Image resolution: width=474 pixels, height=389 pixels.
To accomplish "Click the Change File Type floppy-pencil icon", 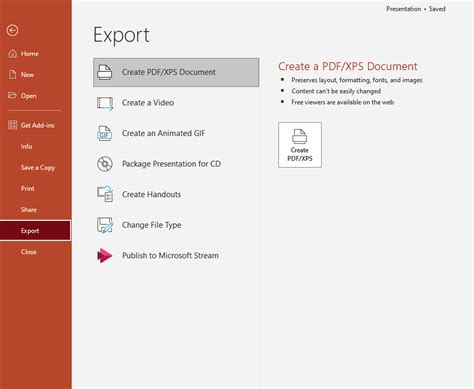I will [x=105, y=225].
